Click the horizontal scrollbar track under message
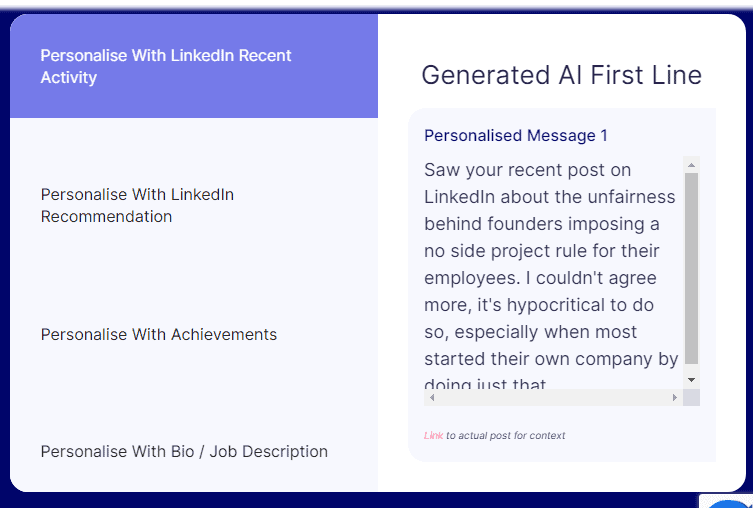The height and width of the screenshot is (508, 753). pyautogui.click(x=553, y=398)
